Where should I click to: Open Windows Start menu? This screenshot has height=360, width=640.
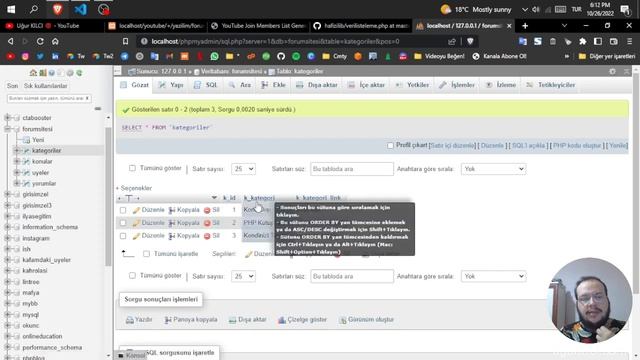(11, 9)
